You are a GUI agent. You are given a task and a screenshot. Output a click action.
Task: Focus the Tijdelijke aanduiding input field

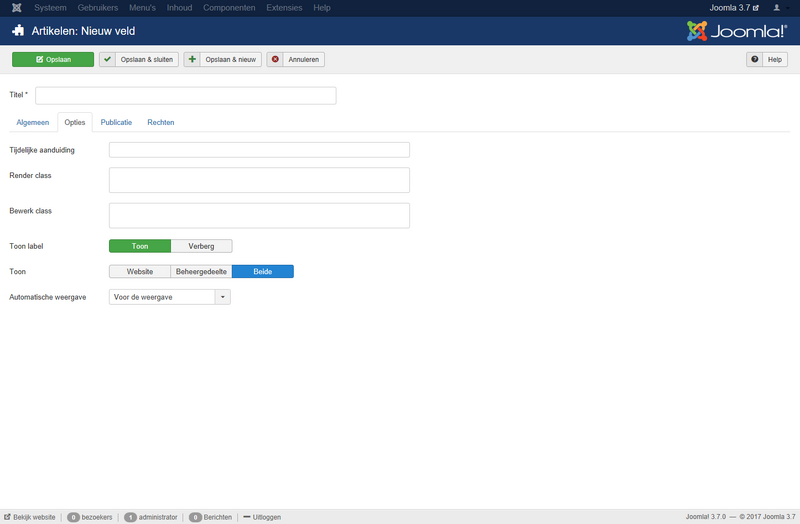259,150
